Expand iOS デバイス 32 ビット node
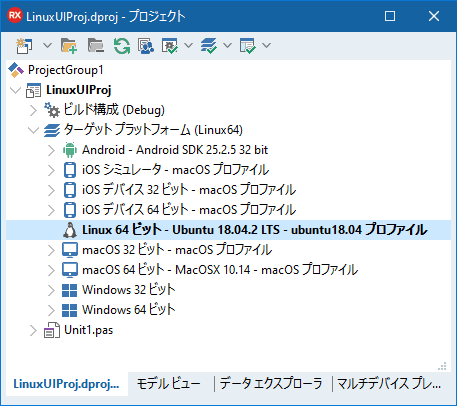This screenshot has width=457, height=406. point(51,190)
